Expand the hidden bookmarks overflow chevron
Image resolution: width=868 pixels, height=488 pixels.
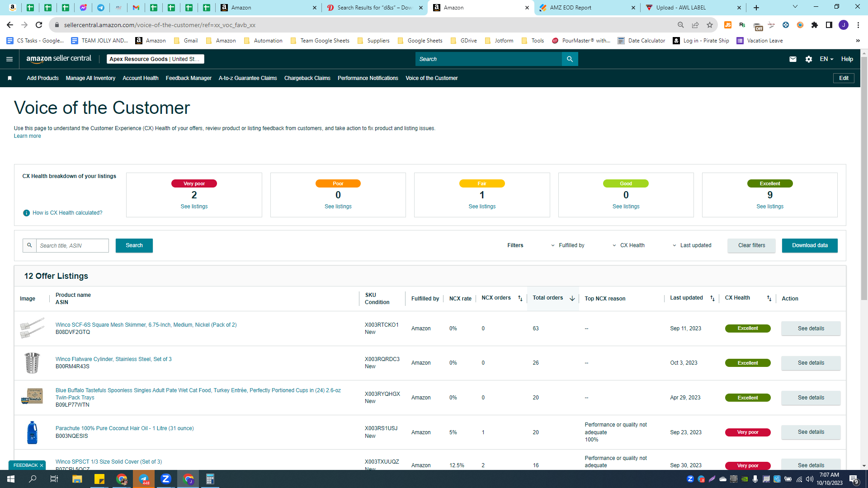coord(858,41)
